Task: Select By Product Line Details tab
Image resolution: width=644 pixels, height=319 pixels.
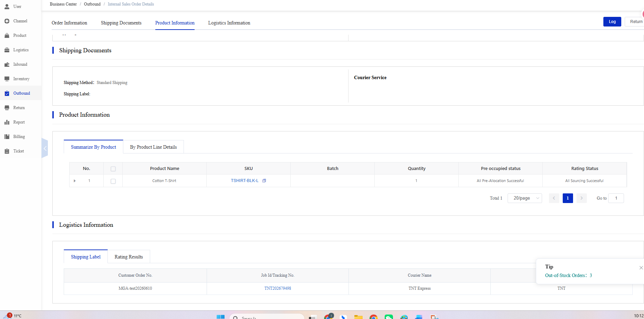Action: (153, 147)
